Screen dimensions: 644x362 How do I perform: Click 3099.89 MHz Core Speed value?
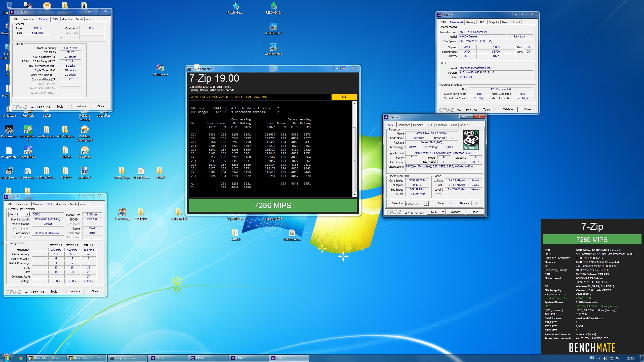[417, 180]
